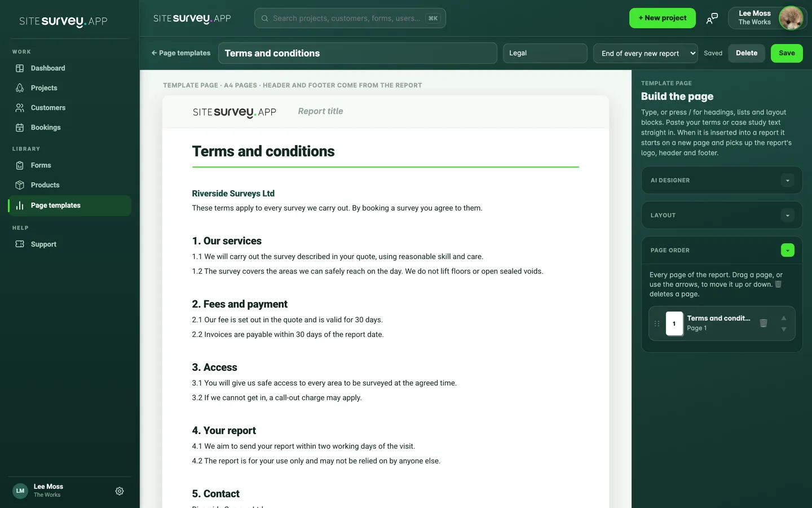The width and height of the screenshot is (812, 508).
Task: Click the drag handle of page 1
Action: (657, 324)
